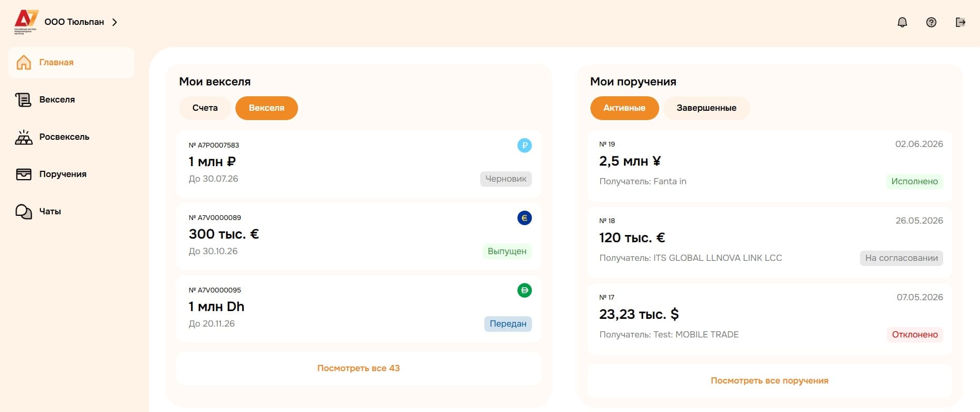The width and height of the screenshot is (980, 412).
Task: Click the Исполнено status badge
Action: point(914,182)
